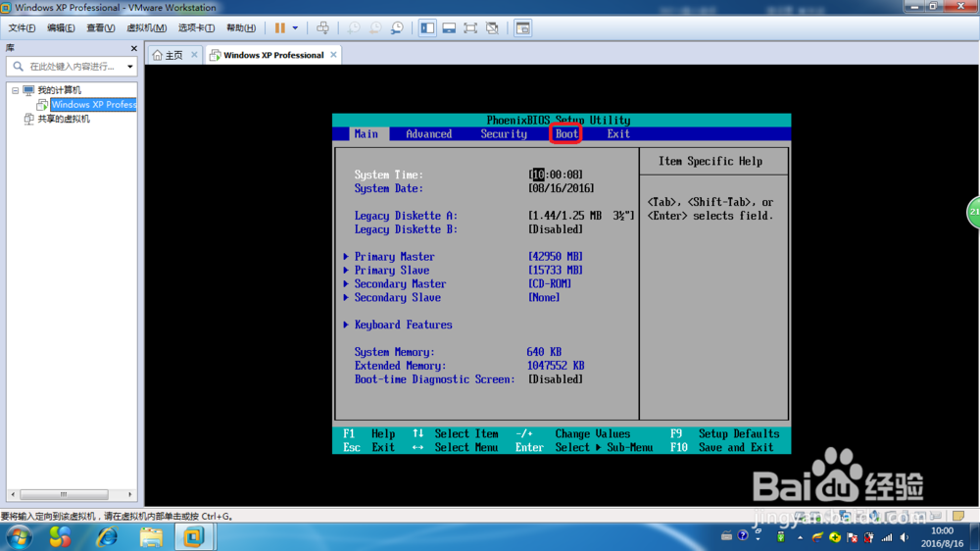
Task: Select 共享的虚拟机 in the library
Action: click(63, 119)
